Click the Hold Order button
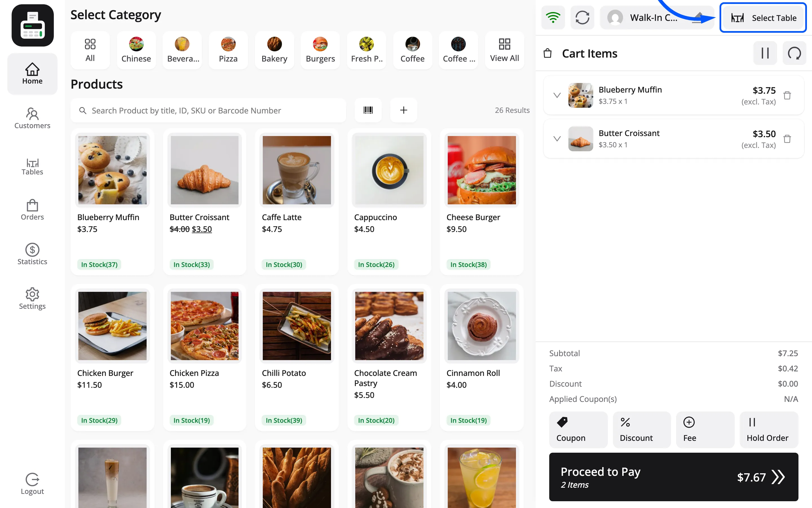 769,430
